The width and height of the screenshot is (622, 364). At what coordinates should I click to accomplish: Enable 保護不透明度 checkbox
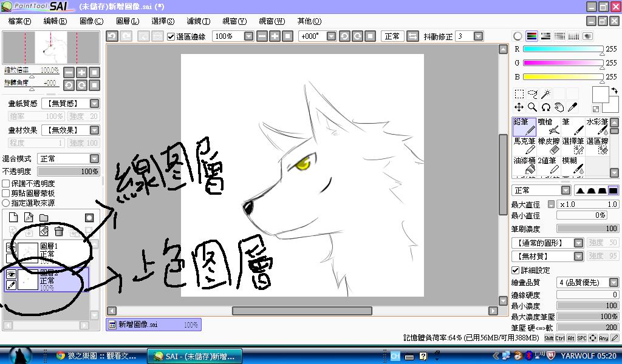[6, 183]
